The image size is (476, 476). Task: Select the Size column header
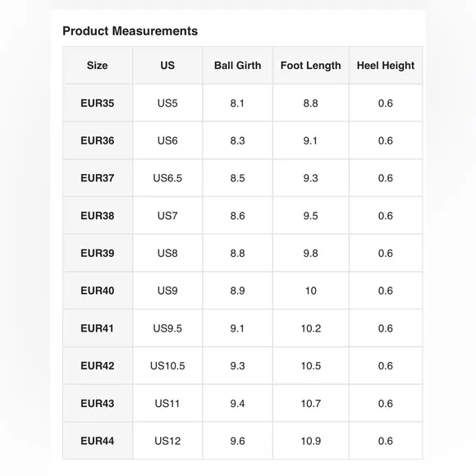pos(98,66)
